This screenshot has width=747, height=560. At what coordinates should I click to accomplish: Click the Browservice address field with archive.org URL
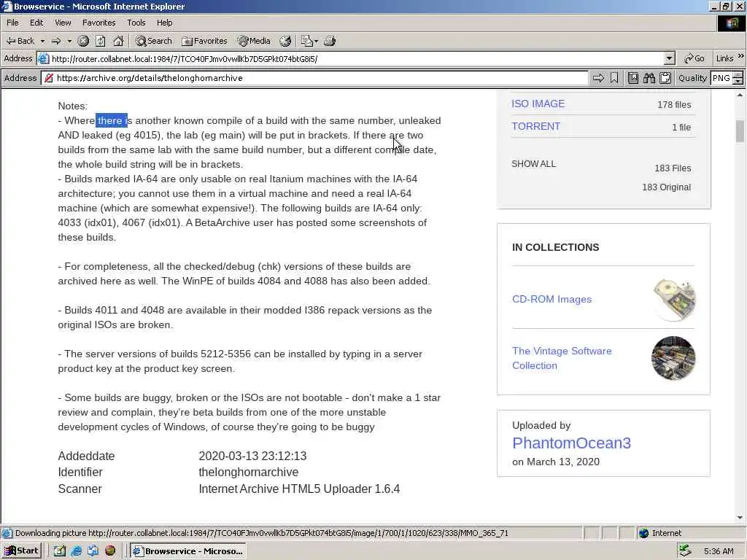click(x=314, y=78)
